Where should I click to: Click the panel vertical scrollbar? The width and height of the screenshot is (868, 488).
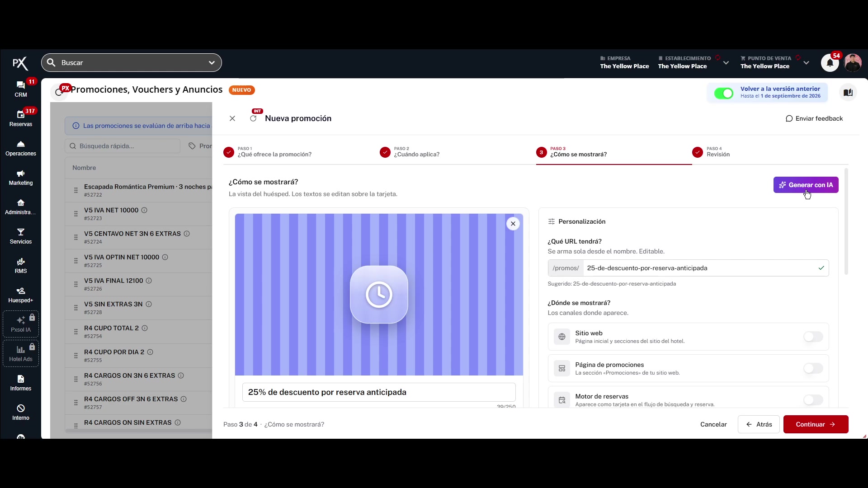tap(846, 221)
